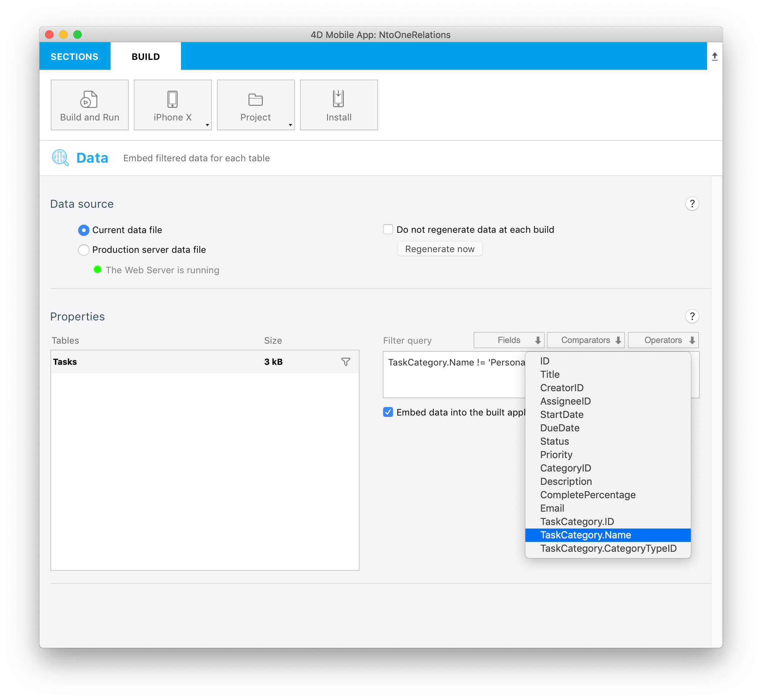The height and width of the screenshot is (700, 762).
Task: Uncheck Embed data into built app
Action: pyautogui.click(x=388, y=412)
